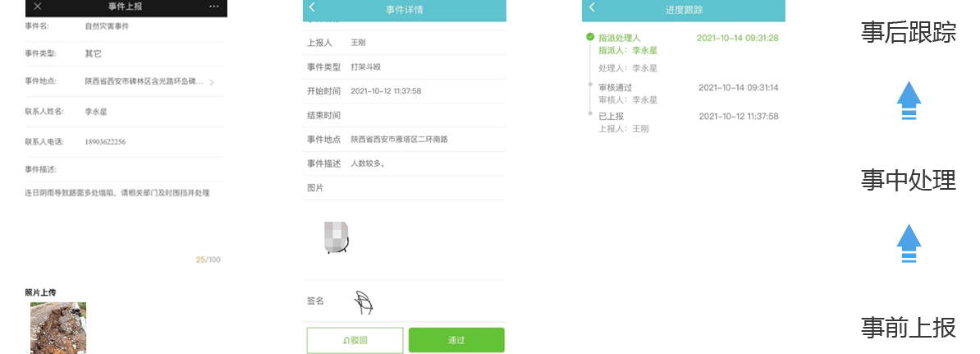Go back from the 进度跟踪 screen
The width and height of the screenshot is (980, 354).
coord(591,7)
